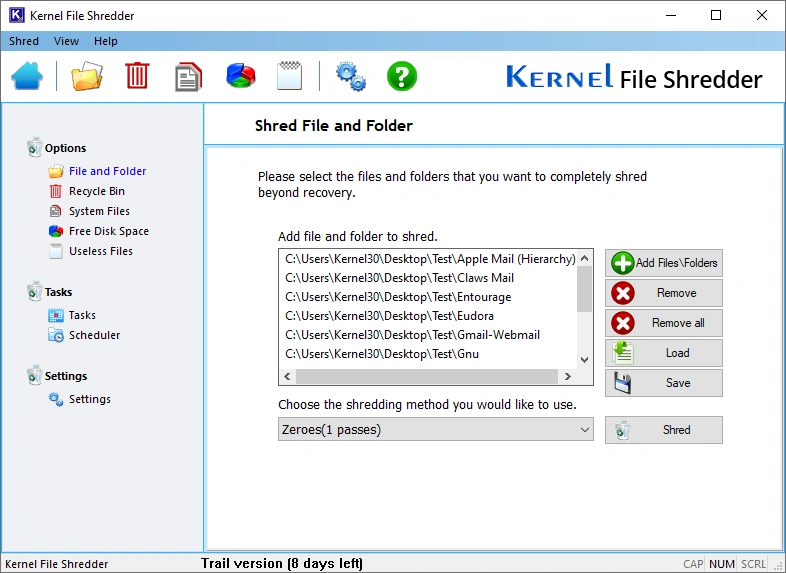Click the yellow folder toolbar icon

[87, 76]
